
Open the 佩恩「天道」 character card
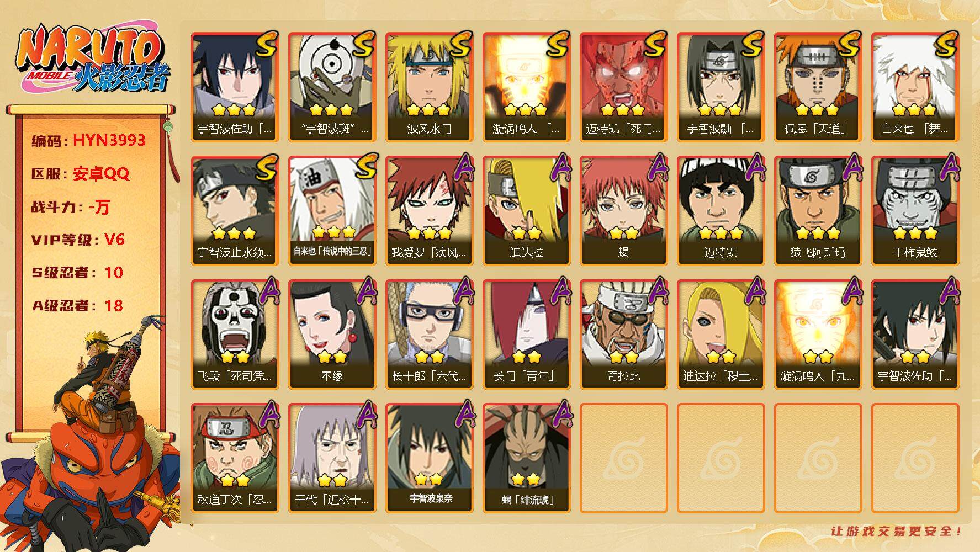click(x=818, y=87)
